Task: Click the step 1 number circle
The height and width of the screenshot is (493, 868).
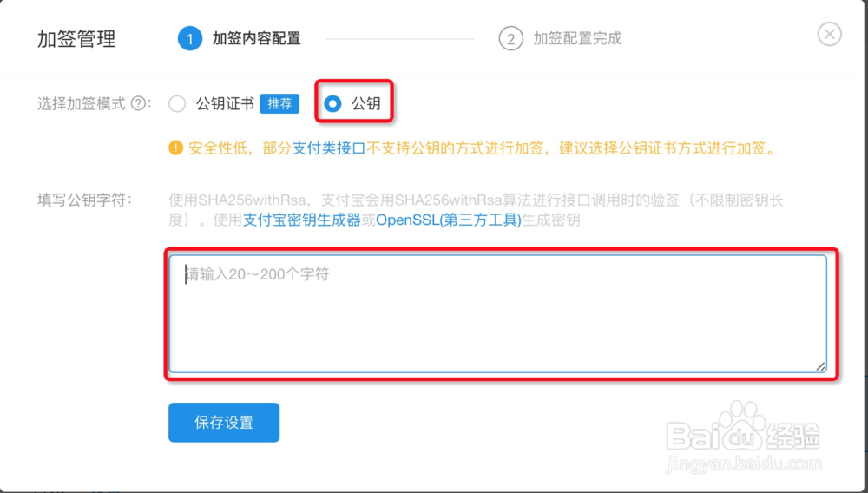Action: tap(189, 39)
